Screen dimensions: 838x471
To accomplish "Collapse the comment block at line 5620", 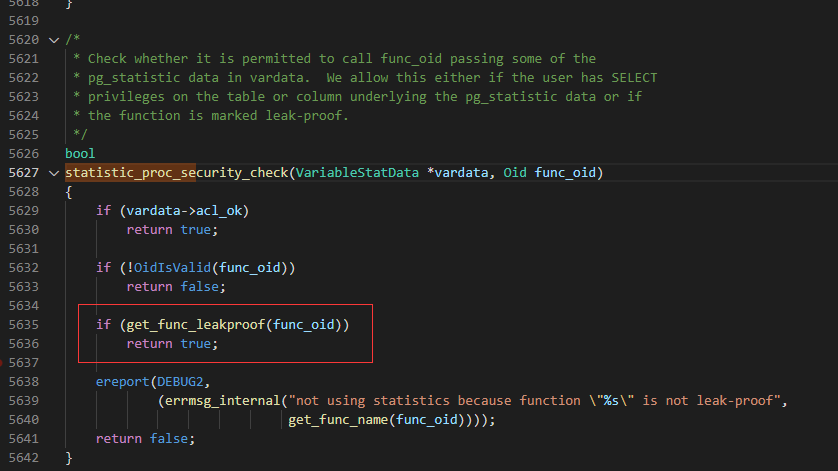I will (x=54, y=40).
